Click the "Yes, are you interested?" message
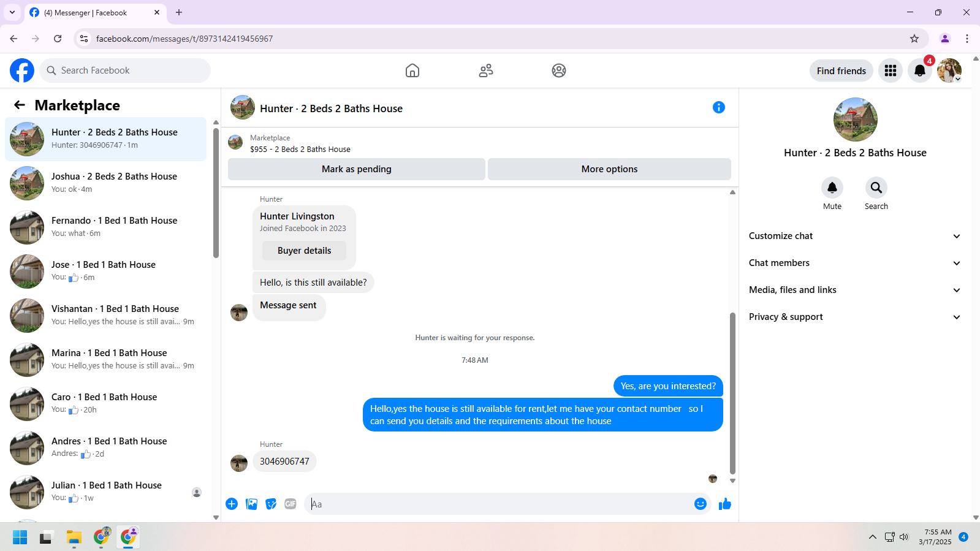The image size is (980, 551). point(668,386)
